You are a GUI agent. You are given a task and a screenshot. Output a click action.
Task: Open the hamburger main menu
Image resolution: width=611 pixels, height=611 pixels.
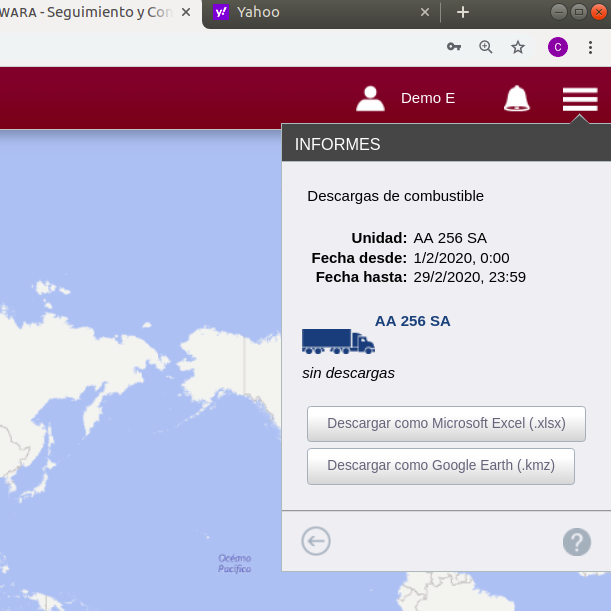[579, 98]
